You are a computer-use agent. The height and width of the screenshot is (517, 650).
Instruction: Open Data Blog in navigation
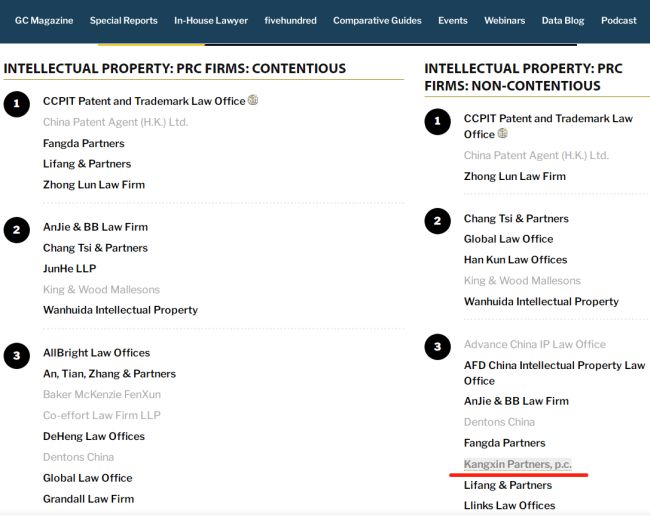pos(563,20)
